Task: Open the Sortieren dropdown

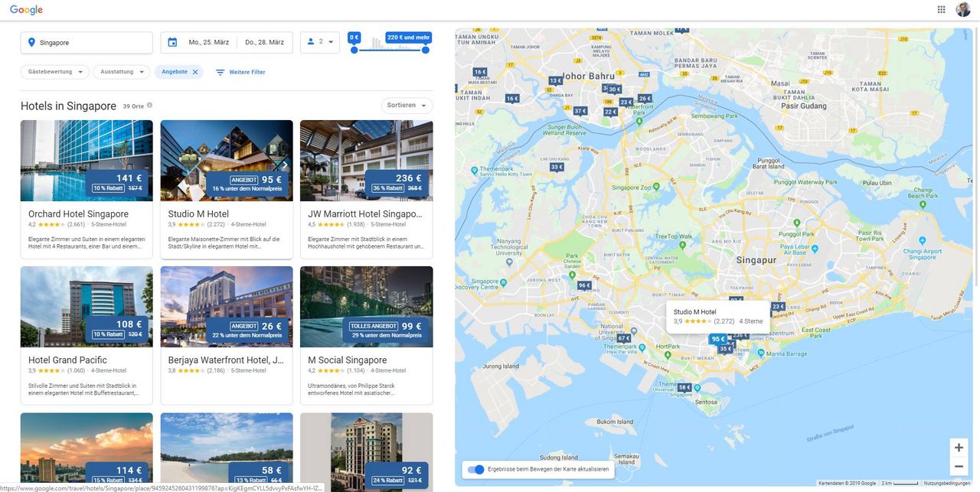Action: pos(407,106)
